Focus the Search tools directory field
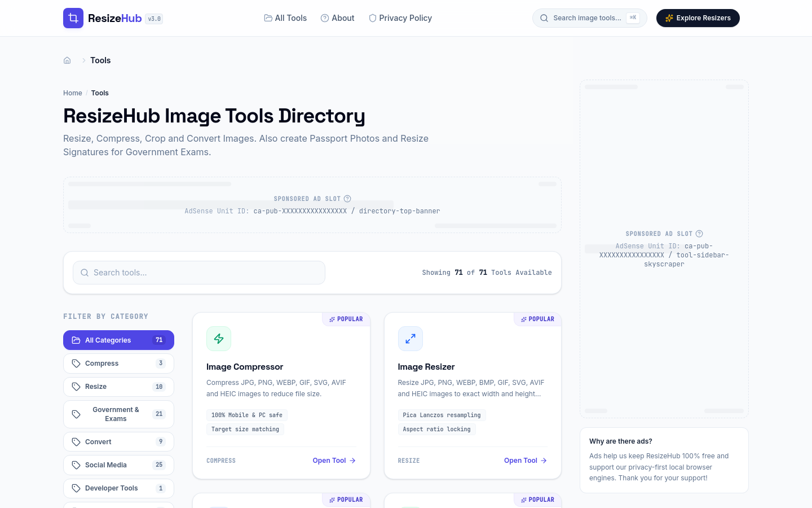 199,273
